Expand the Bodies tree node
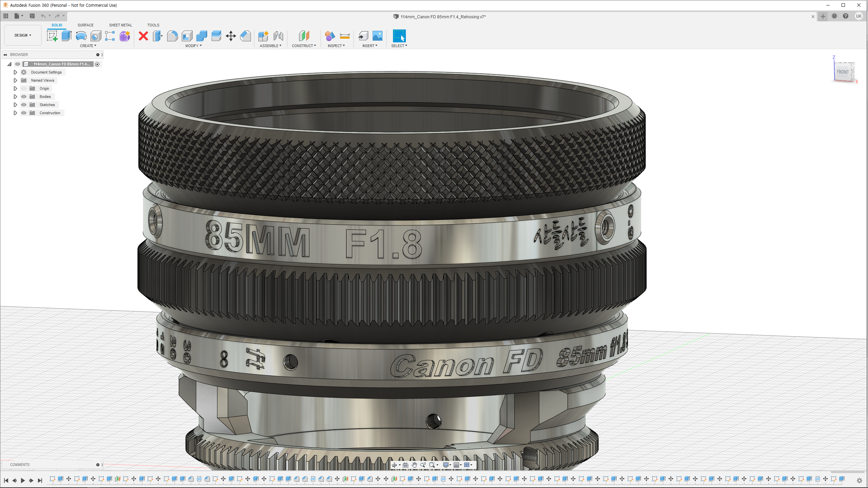Image resolution: width=868 pixels, height=488 pixels. [15, 97]
